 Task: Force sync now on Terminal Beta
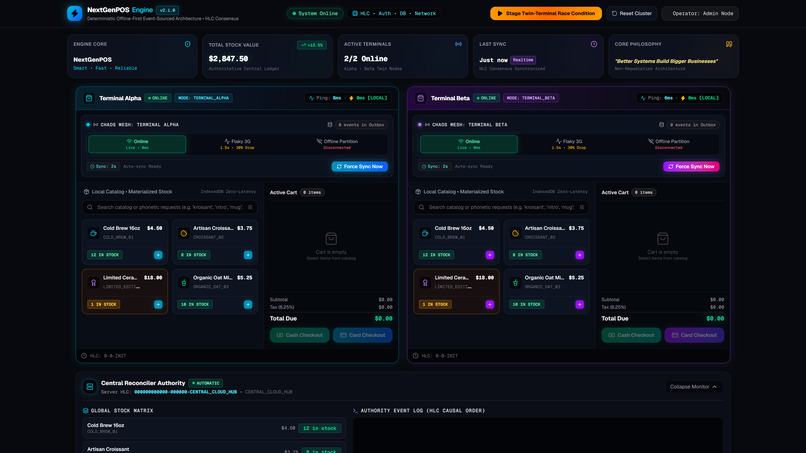coord(691,167)
